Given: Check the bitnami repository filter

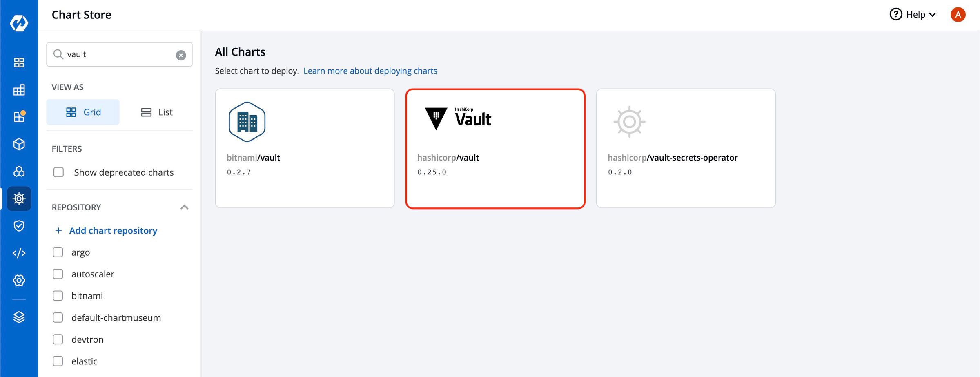Looking at the screenshot, I should pos(58,296).
